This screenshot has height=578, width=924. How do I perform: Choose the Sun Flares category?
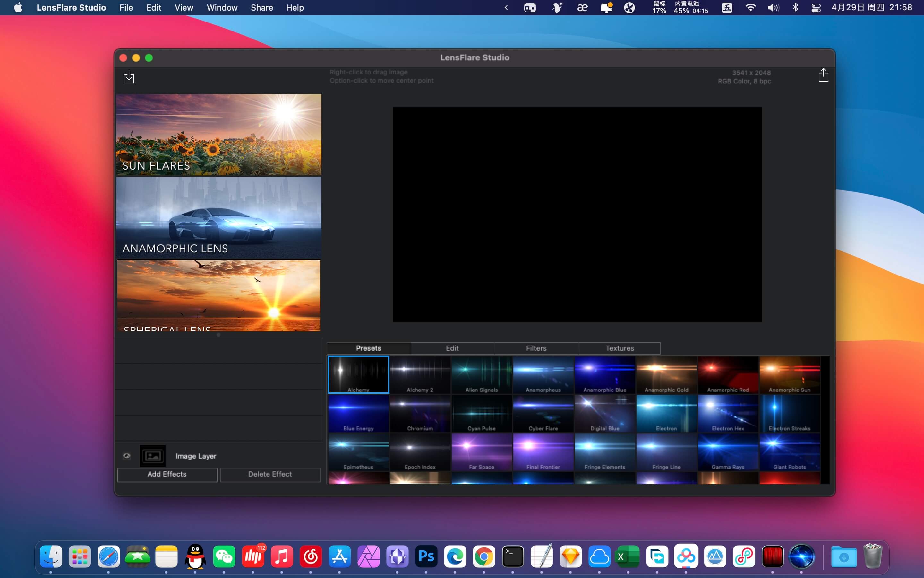click(219, 135)
